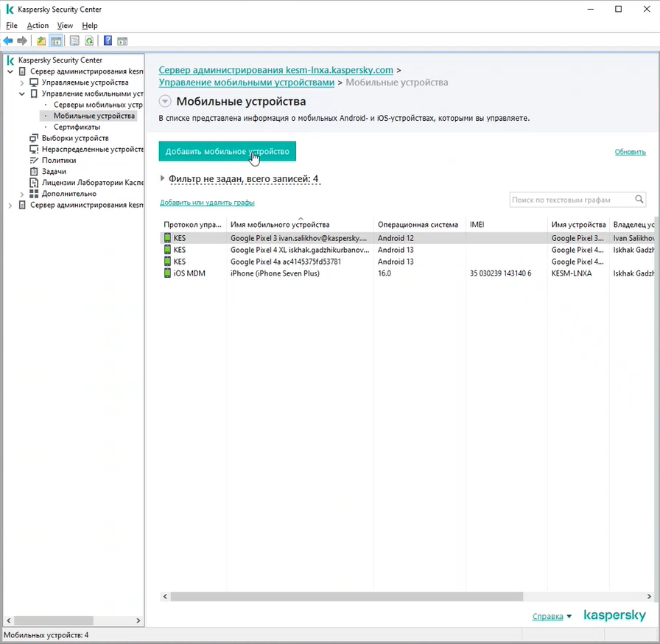Click the search magnifier icon
The height and width of the screenshot is (644, 660).
(x=639, y=199)
